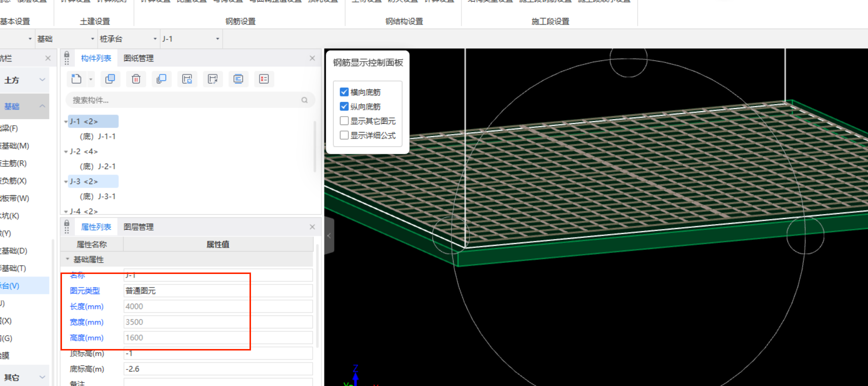
Task: Collapse the 基础属性 group
Action: point(67,259)
